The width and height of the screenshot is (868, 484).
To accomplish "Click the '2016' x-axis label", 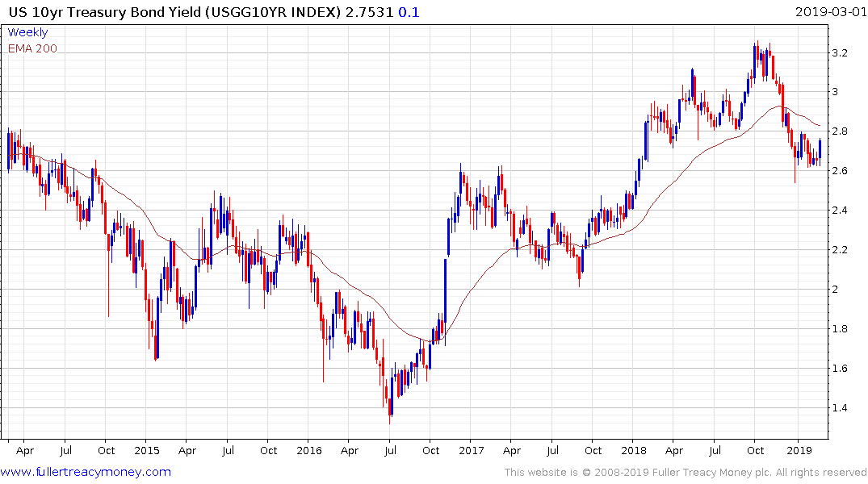I will pos(309,451).
